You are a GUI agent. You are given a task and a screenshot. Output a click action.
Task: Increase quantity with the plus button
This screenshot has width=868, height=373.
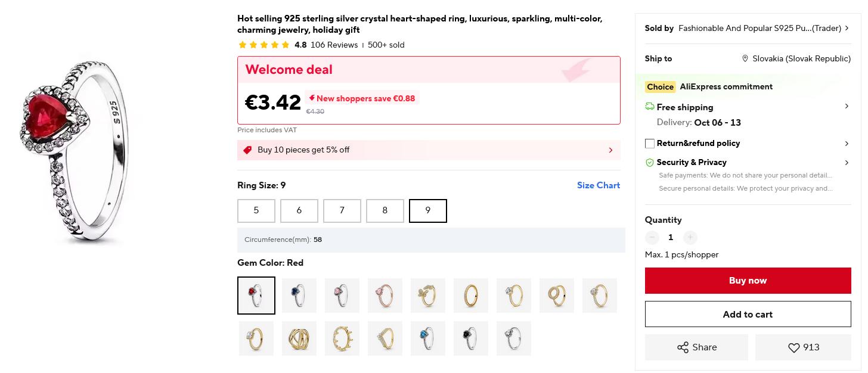point(690,237)
